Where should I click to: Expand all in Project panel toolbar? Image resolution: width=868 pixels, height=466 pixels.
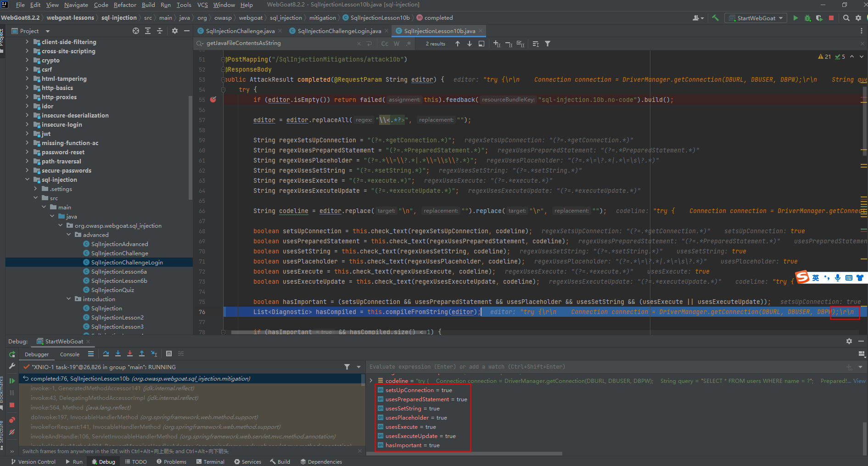coord(148,31)
